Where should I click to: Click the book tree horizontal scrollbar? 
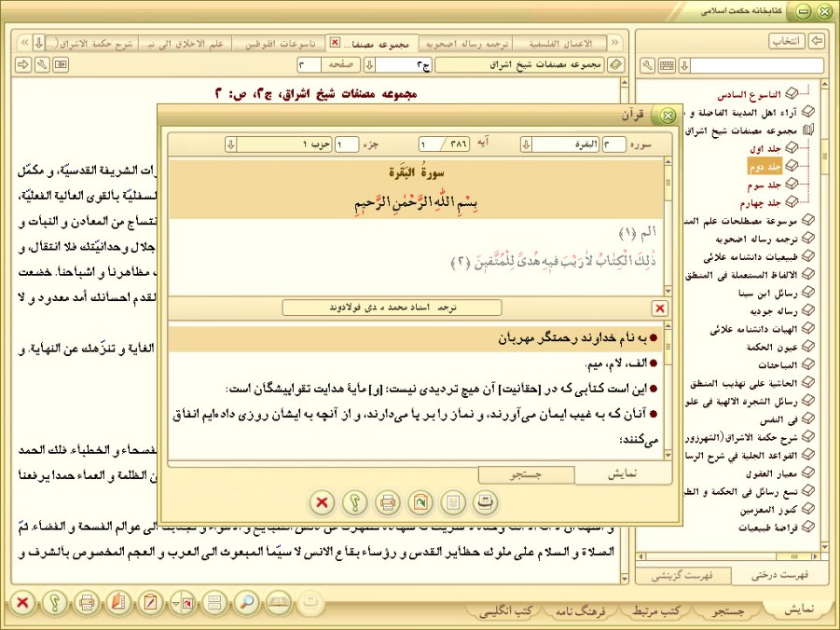tap(730, 556)
